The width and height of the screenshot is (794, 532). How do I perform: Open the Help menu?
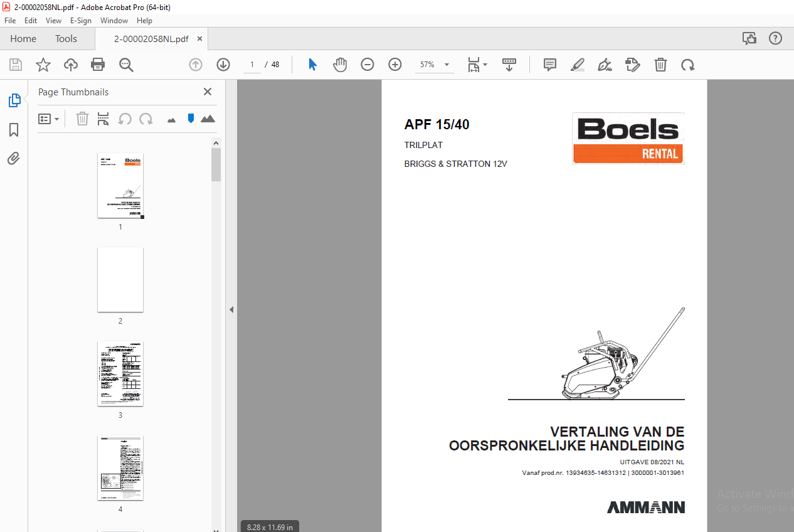tap(144, 21)
